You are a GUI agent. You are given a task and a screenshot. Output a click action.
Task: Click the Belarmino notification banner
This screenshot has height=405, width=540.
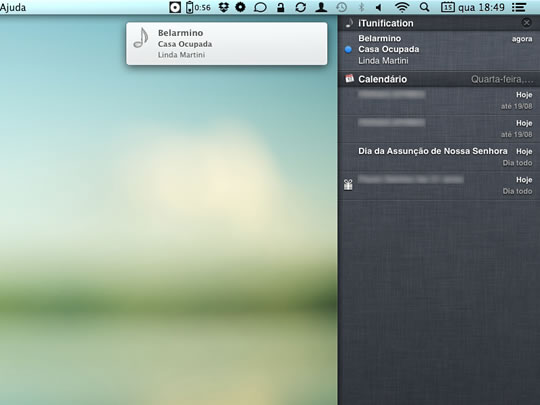(227, 44)
